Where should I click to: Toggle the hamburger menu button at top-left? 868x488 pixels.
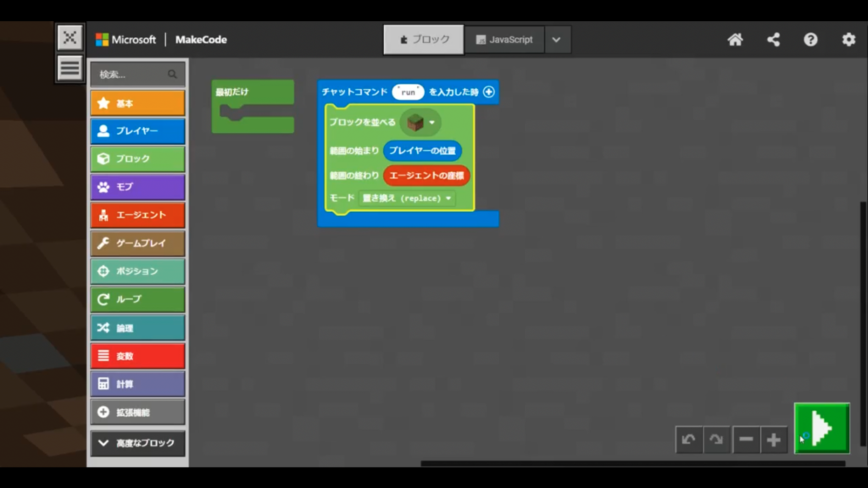coord(70,68)
